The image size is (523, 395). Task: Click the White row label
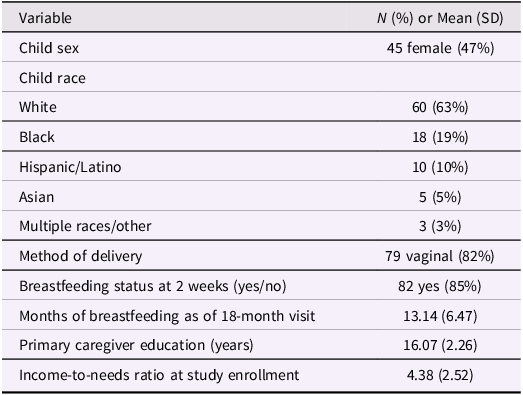pyautogui.click(x=38, y=107)
